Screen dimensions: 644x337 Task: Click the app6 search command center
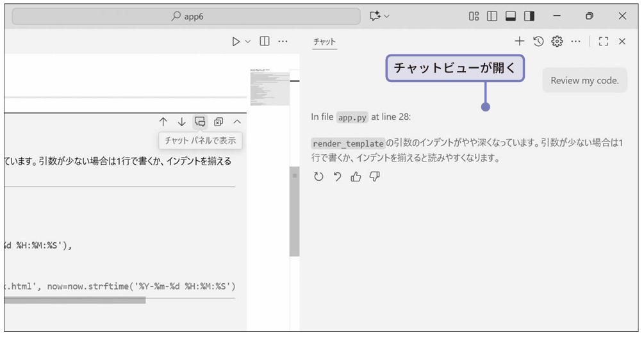pos(186,17)
